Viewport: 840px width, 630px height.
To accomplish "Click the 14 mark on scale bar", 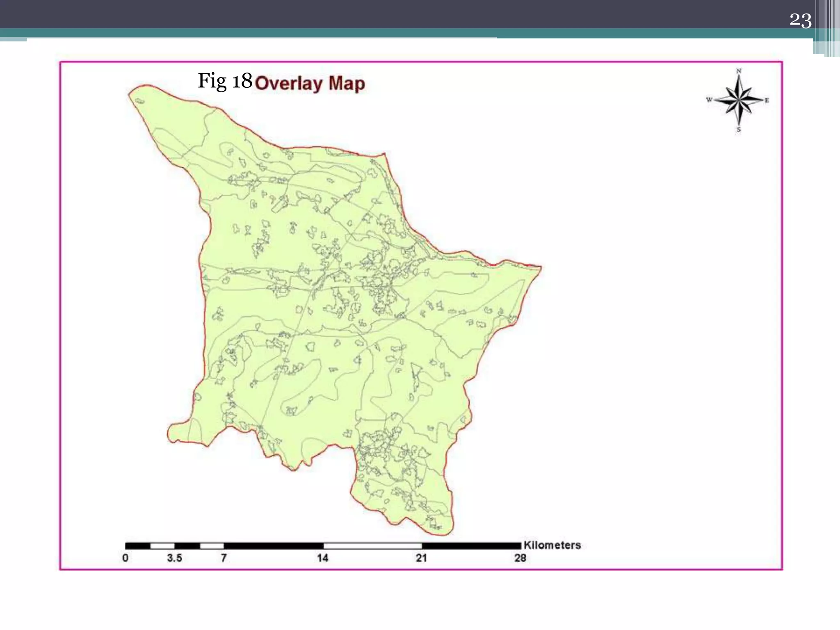I will pos(323,558).
